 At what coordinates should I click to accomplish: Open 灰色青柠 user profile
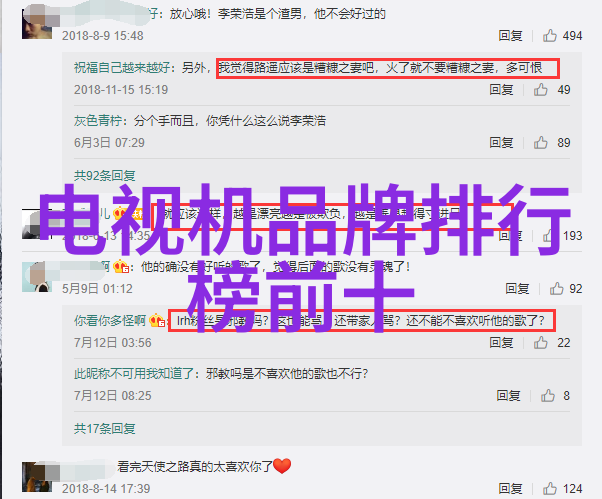[x=98, y=121]
